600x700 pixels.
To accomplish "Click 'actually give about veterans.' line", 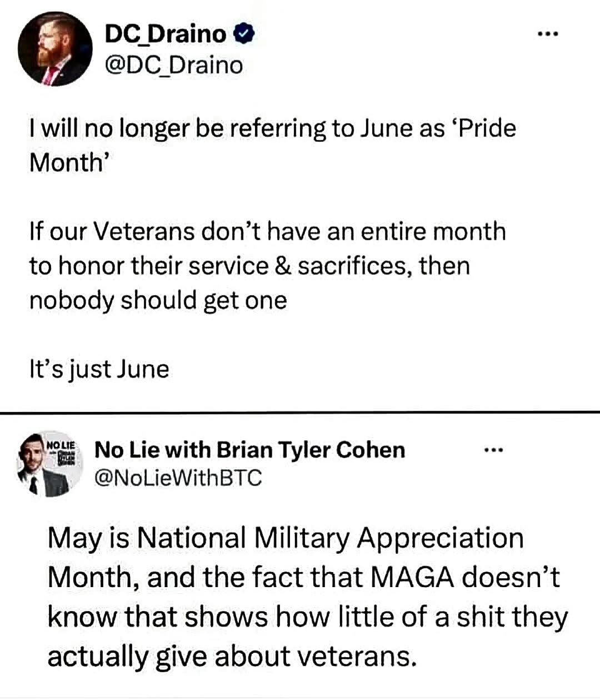I will coord(232,657).
